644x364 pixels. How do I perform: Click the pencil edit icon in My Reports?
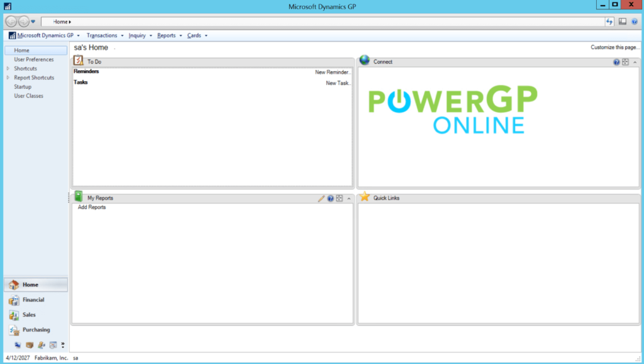[x=321, y=198]
